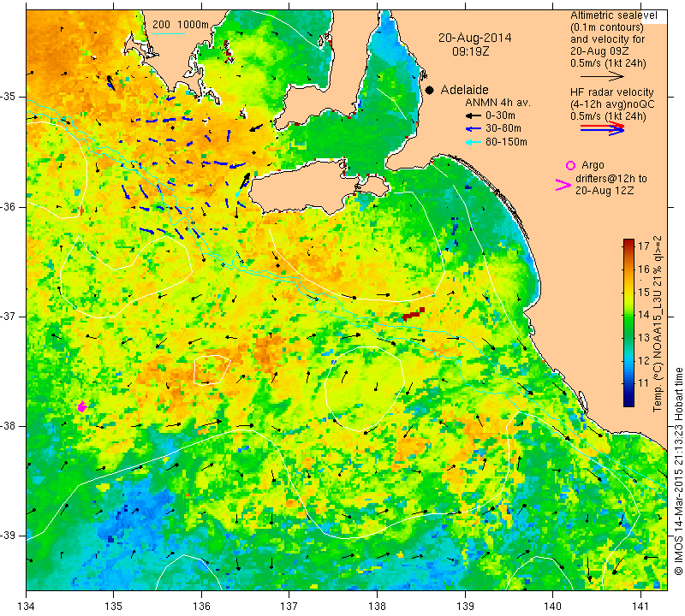Click the longitude axis label 137
The height and width of the screenshot is (616, 685).
tap(289, 607)
